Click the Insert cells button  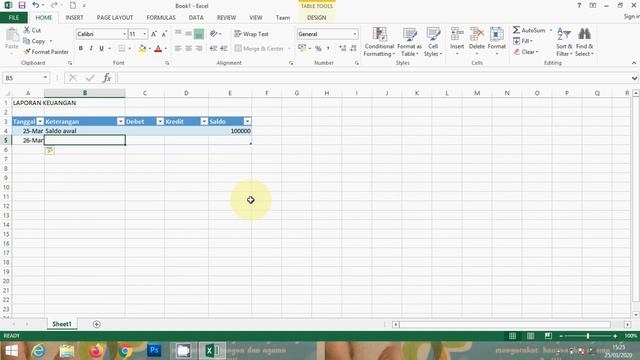tap(457, 42)
